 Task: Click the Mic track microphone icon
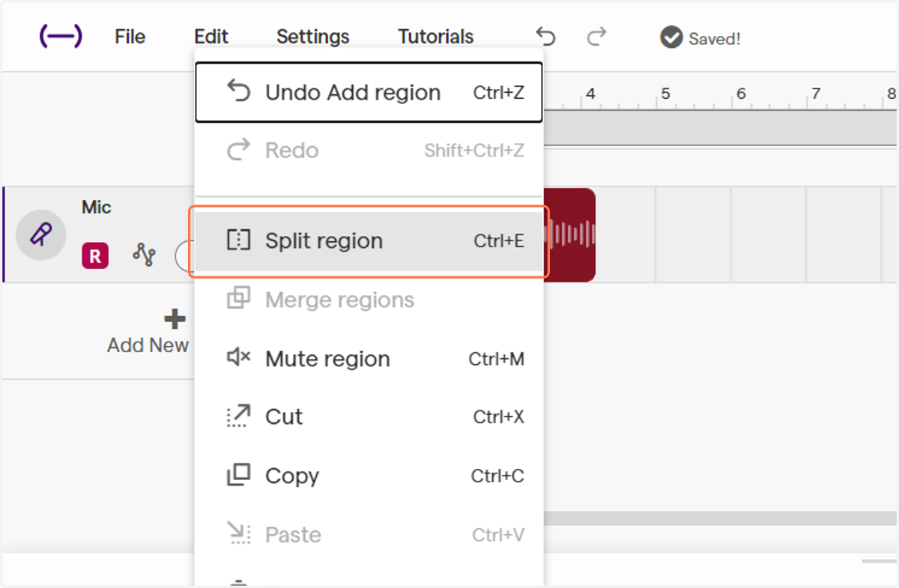[x=41, y=235]
